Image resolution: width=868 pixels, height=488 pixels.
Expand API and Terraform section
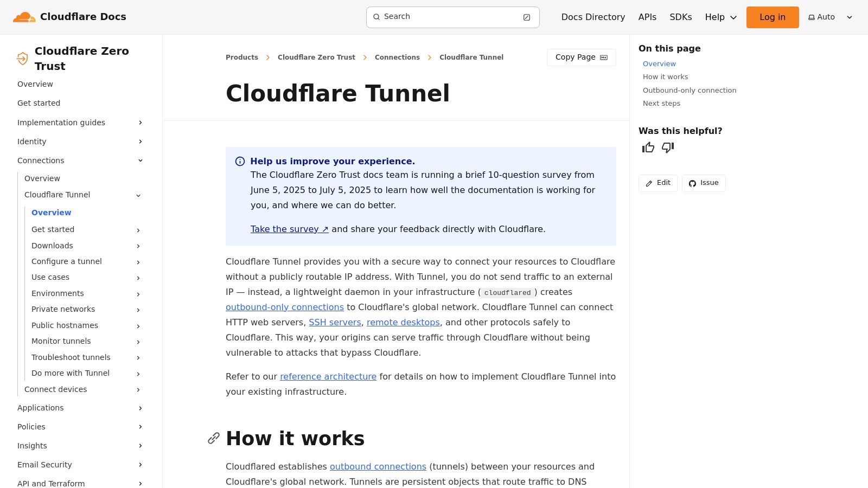[141, 483]
